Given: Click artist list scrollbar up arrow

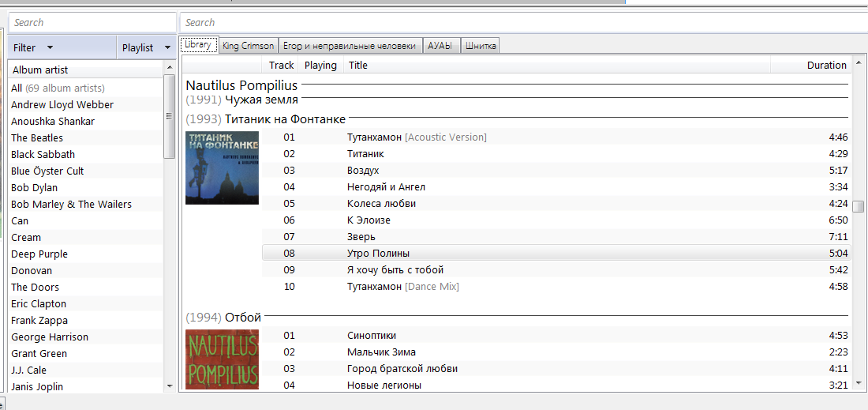Looking at the screenshot, I should 170,68.
